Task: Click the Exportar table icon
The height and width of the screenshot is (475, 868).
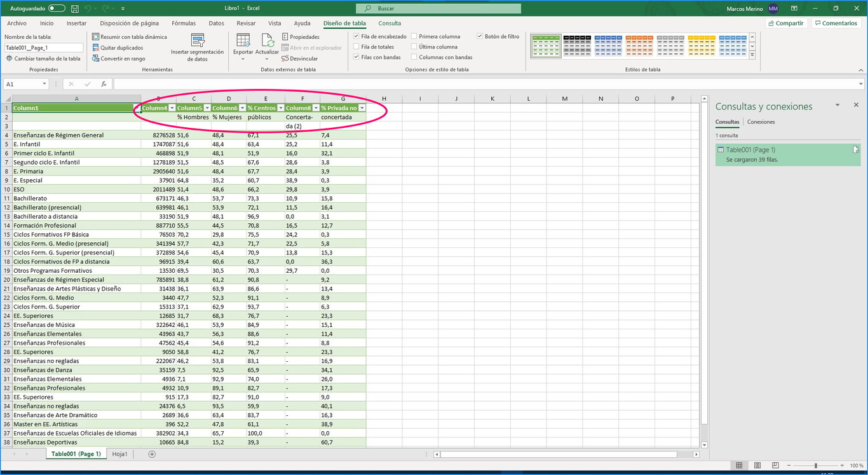Action: click(243, 41)
